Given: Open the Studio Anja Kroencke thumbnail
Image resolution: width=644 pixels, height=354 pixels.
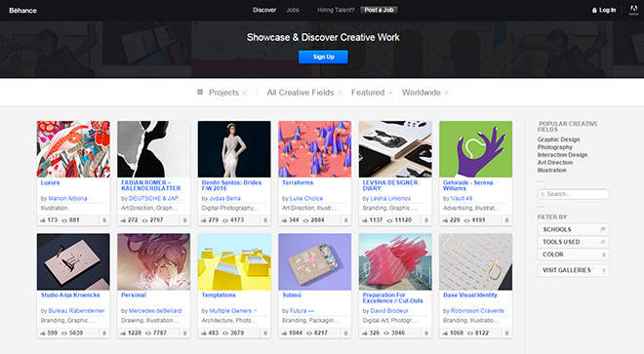Looking at the screenshot, I should (73, 262).
